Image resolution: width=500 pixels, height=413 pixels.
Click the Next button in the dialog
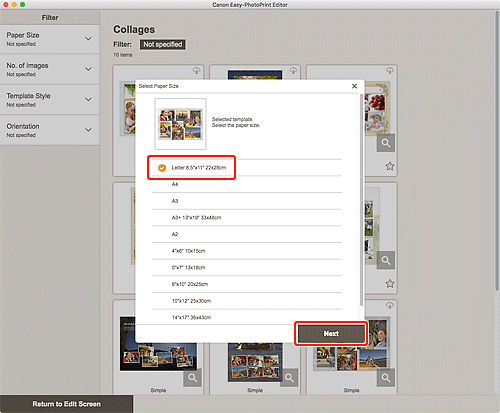pyautogui.click(x=331, y=334)
